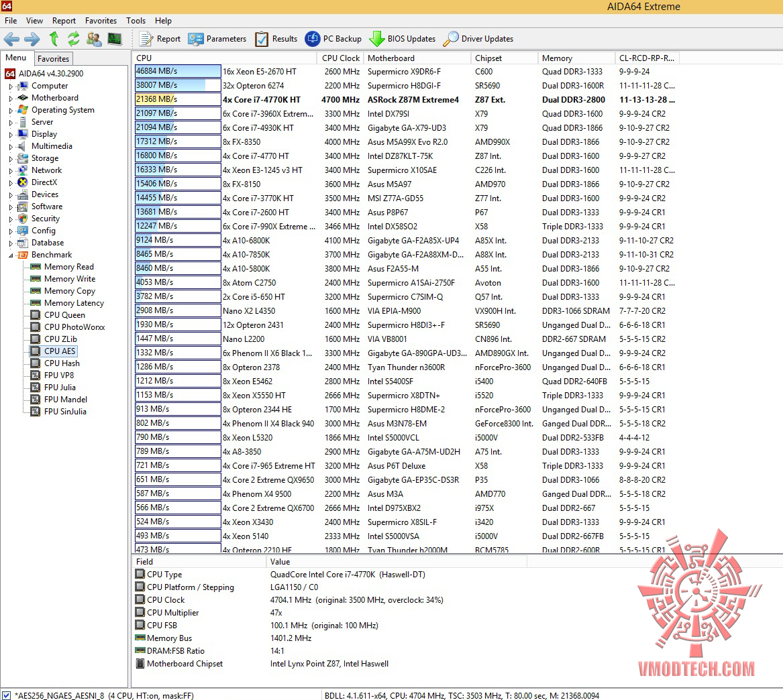Open the monitor diagnostics toolbar icon

pos(115,38)
